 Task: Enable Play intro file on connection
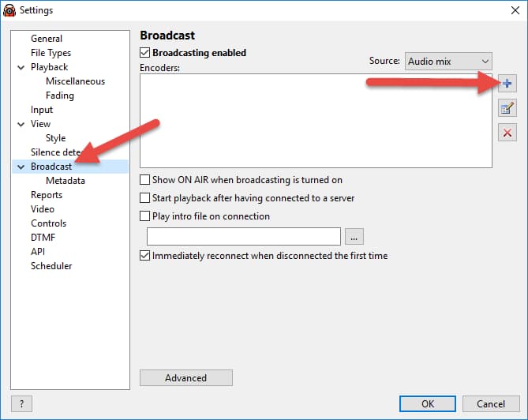coord(144,216)
